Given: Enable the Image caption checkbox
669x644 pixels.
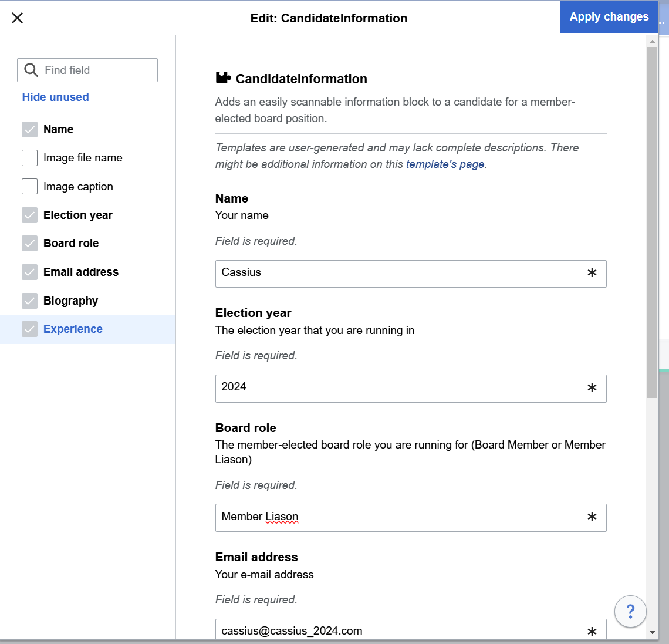Looking at the screenshot, I should [29, 187].
